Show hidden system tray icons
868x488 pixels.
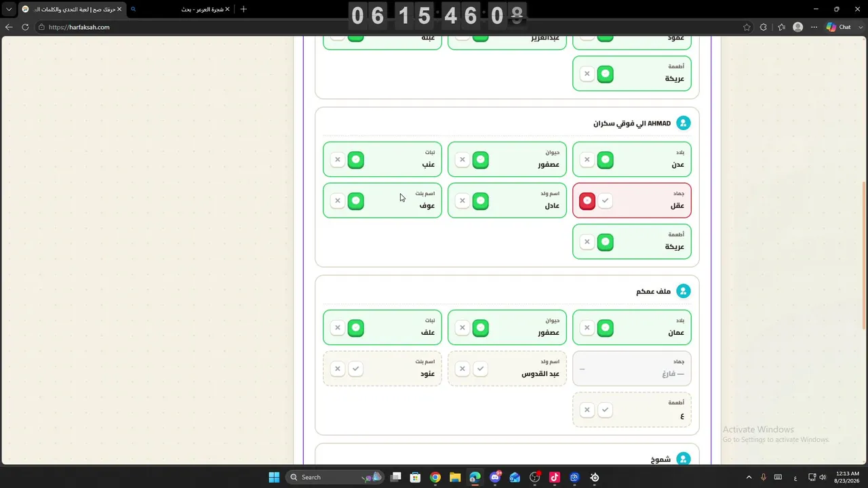(749, 477)
